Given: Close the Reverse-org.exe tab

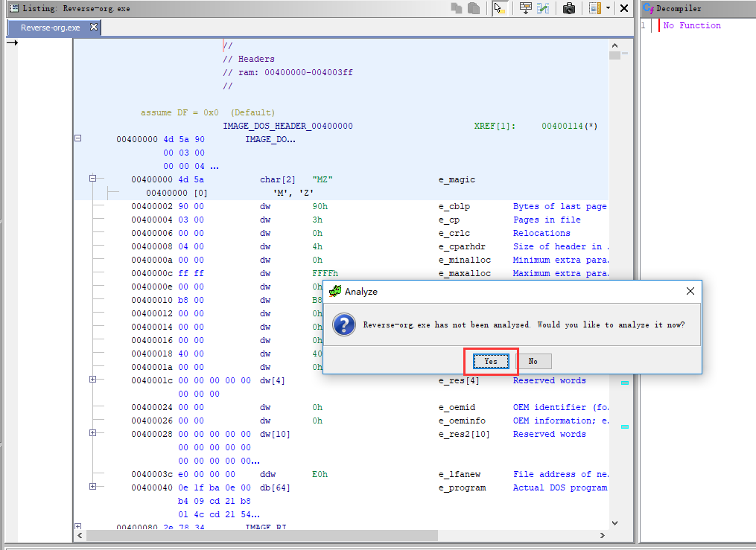Looking at the screenshot, I should pos(94,27).
